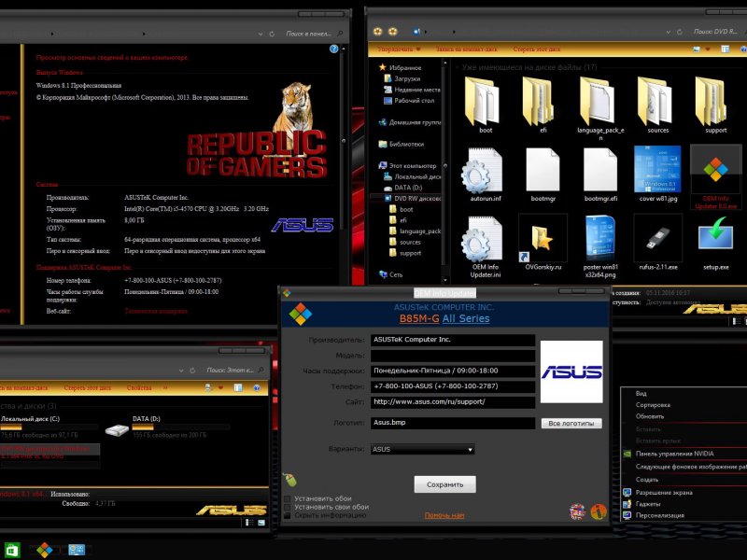This screenshot has width=747, height=560.
Task: Open the cover w81.jpg image thumbnail
Action: click(x=657, y=170)
